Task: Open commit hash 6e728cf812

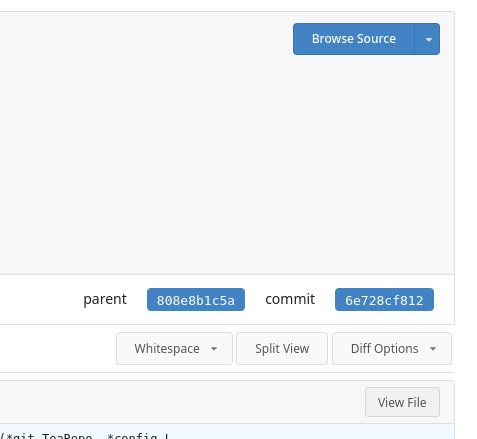Action: [384, 300]
